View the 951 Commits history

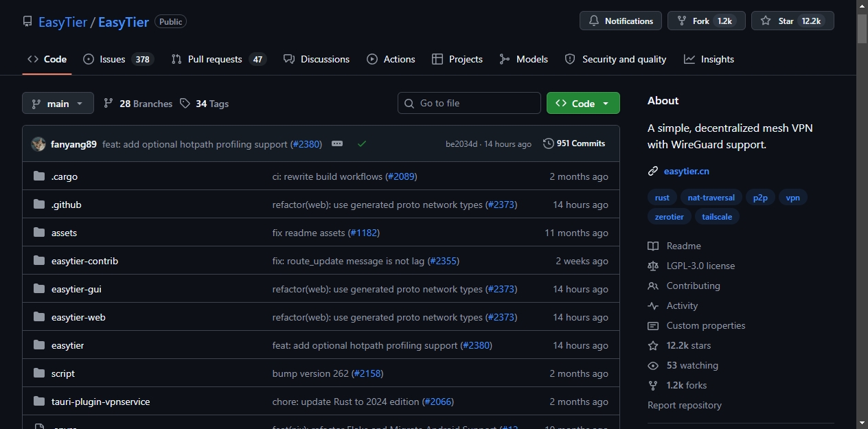[x=574, y=143]
